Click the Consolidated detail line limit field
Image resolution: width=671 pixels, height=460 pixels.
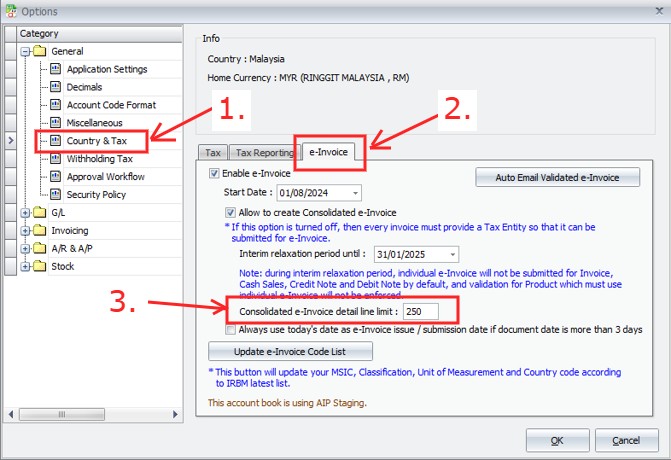425,311
